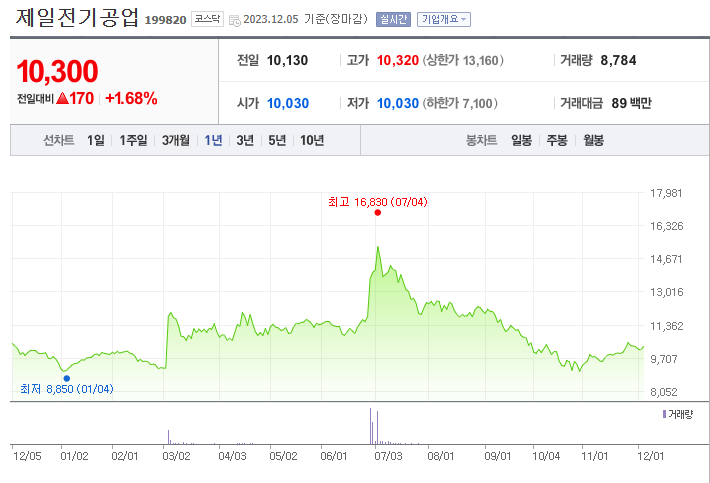Screen dimensions: 710x483
Task: Click the 상한가 13,160 text
Action: [x=463, y=60]
